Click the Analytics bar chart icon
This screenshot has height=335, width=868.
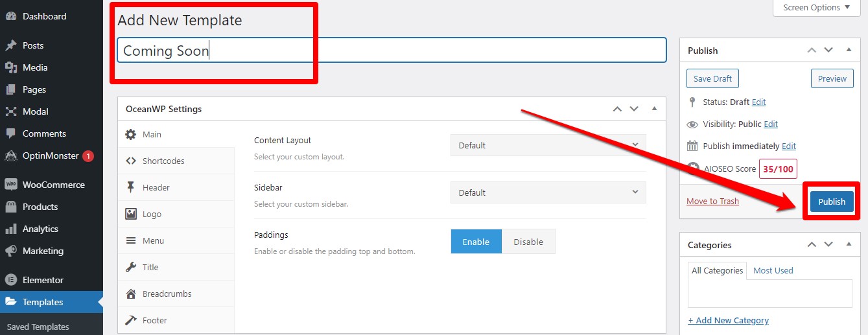click(10, 229)
